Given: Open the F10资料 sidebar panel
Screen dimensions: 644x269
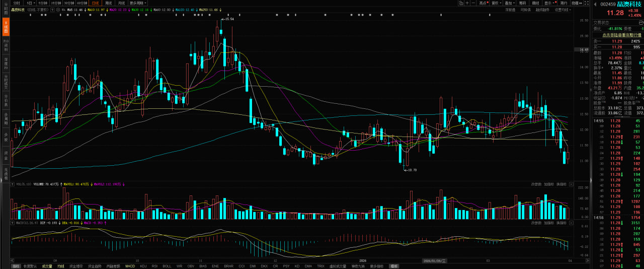Looking at the screenshot, I should [x=6, y=44].
